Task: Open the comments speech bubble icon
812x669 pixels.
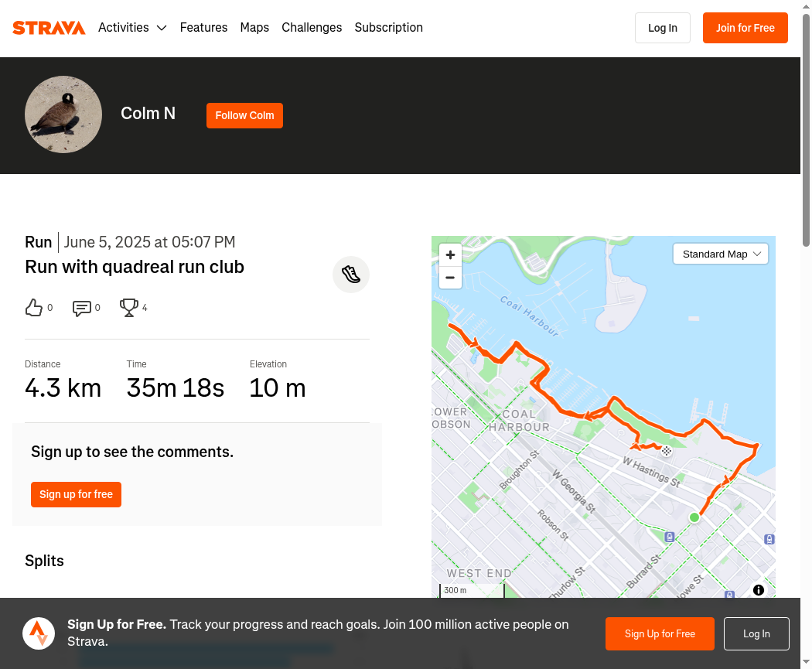Action: (81, 308)
